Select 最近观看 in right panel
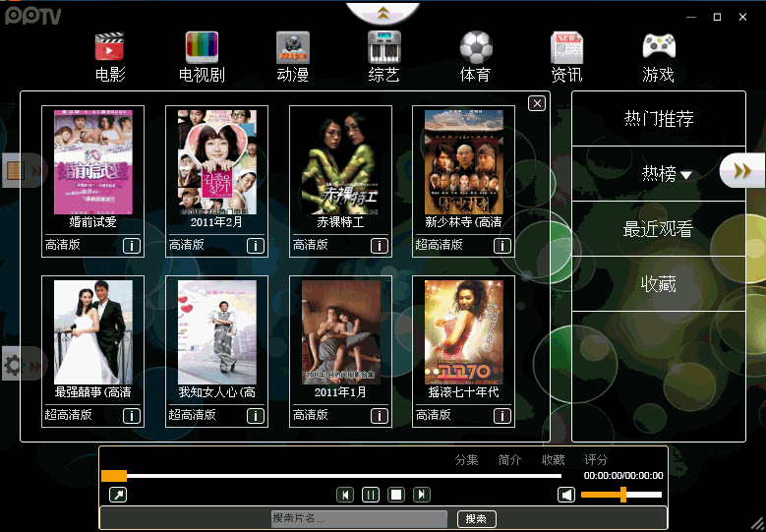Screen dimensions: 766x532 click(659, 229)
